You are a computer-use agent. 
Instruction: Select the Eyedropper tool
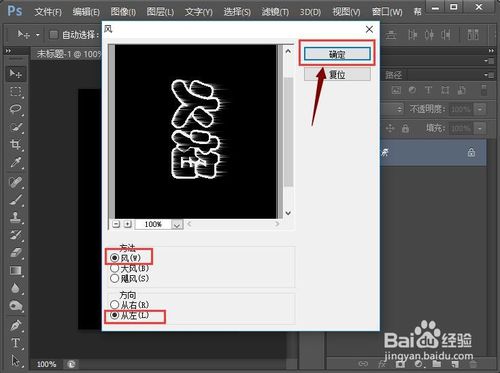[15, 162]
